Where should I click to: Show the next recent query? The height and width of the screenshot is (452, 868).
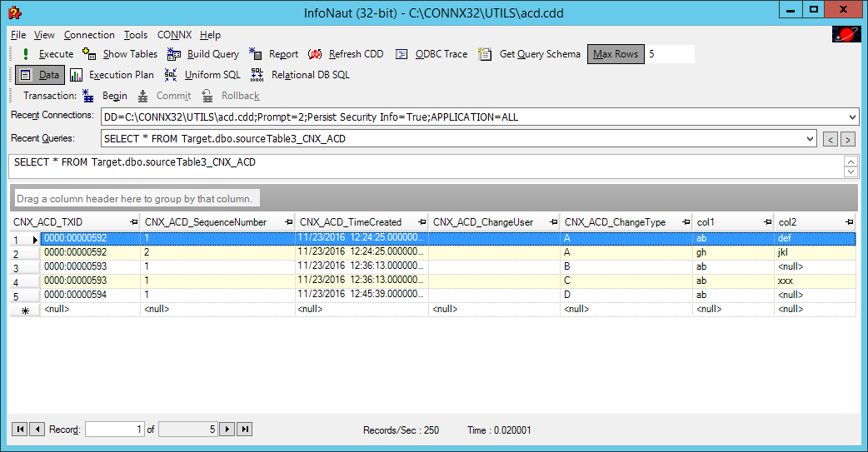coord(848,139)
